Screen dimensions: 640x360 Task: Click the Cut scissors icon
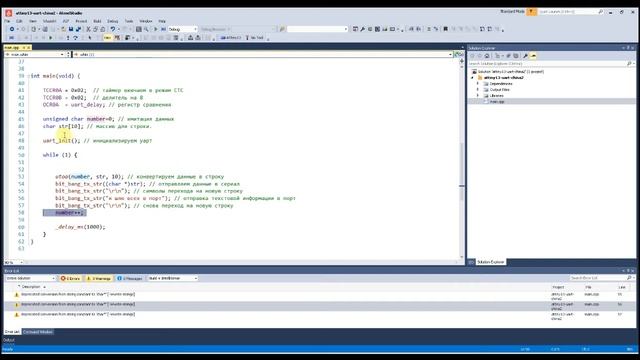pos(88,29)
